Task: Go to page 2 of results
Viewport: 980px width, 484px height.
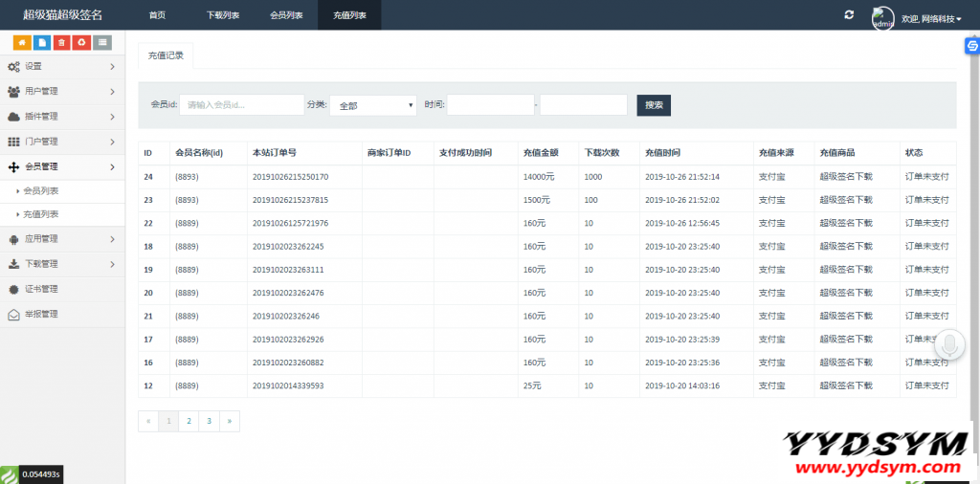Action: [x=189, y=421]
